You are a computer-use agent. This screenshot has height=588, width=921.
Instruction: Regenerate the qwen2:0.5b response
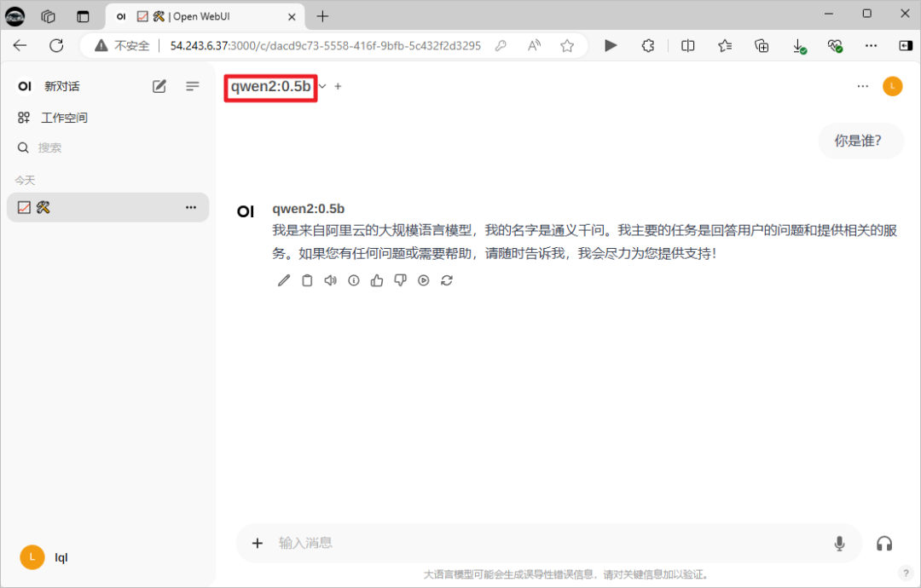pos(446,280)
